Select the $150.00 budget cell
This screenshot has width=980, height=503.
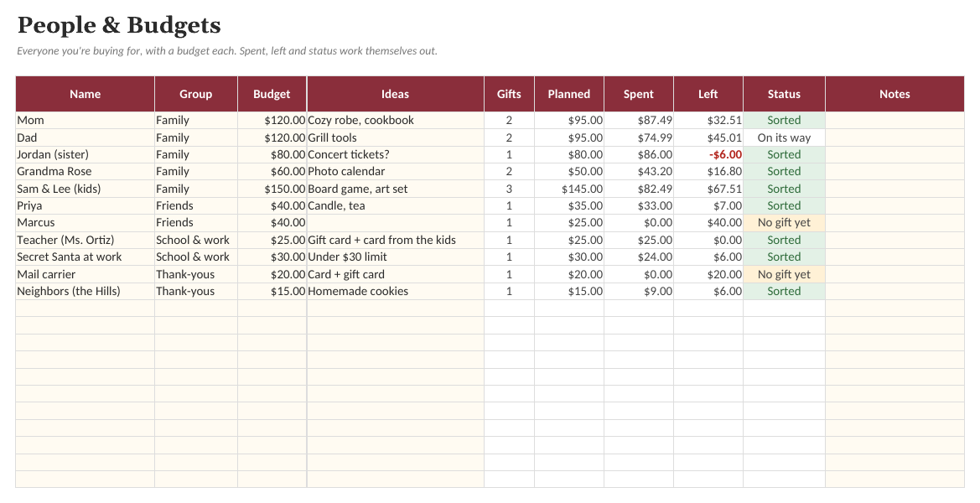[272, 189]
